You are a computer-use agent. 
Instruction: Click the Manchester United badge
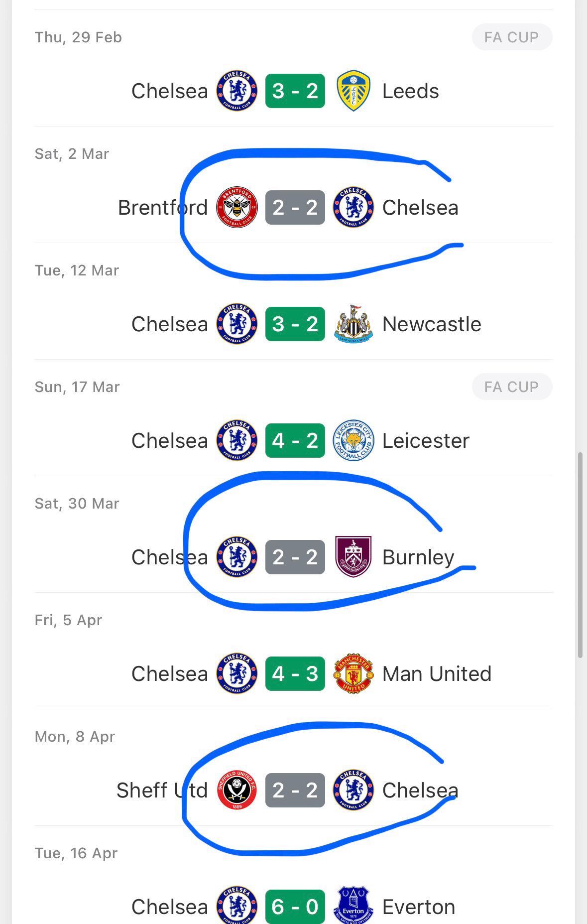tap(353, 673)
